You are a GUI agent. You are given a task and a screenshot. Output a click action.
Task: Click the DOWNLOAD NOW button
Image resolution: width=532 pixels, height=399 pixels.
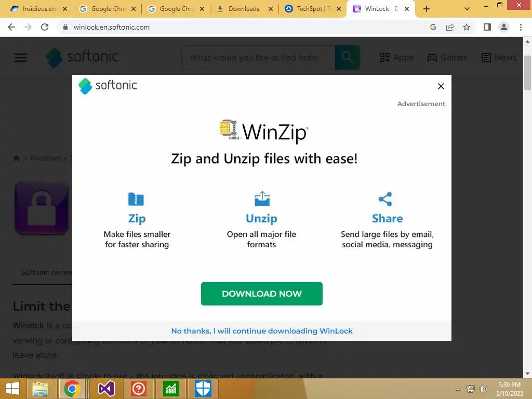(x=262, y=294)
